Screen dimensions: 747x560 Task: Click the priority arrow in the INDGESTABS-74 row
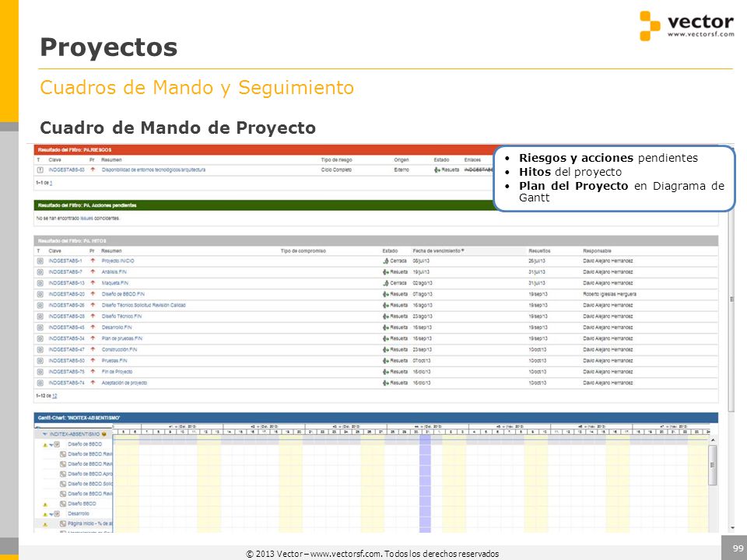[x=93, y=383]
